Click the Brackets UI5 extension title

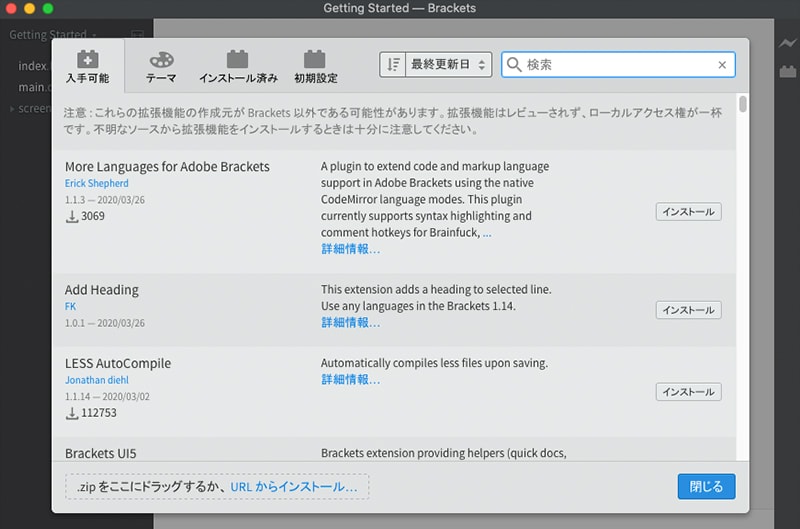(x=101, y=454)
